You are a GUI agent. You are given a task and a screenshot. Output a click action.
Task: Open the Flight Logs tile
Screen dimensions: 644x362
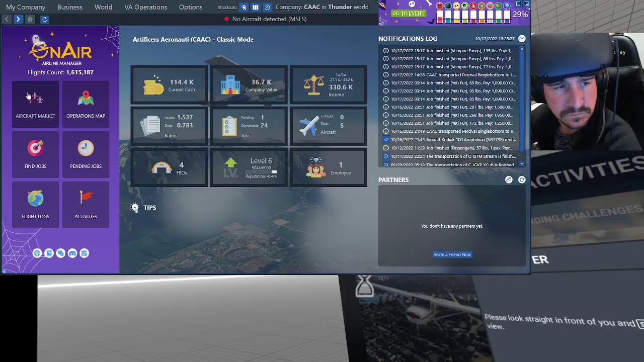[35, 205]
